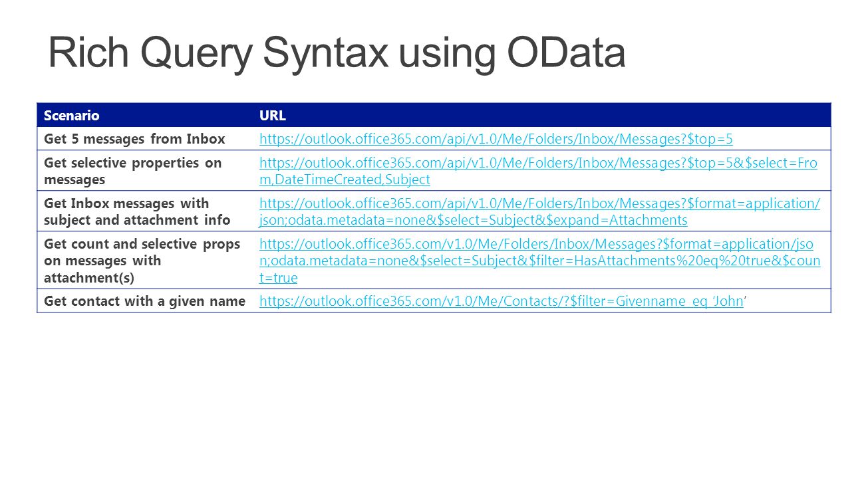Open the link ending in DateTimeCreated,Subject
868x488 pixels.
click(538, 171)
